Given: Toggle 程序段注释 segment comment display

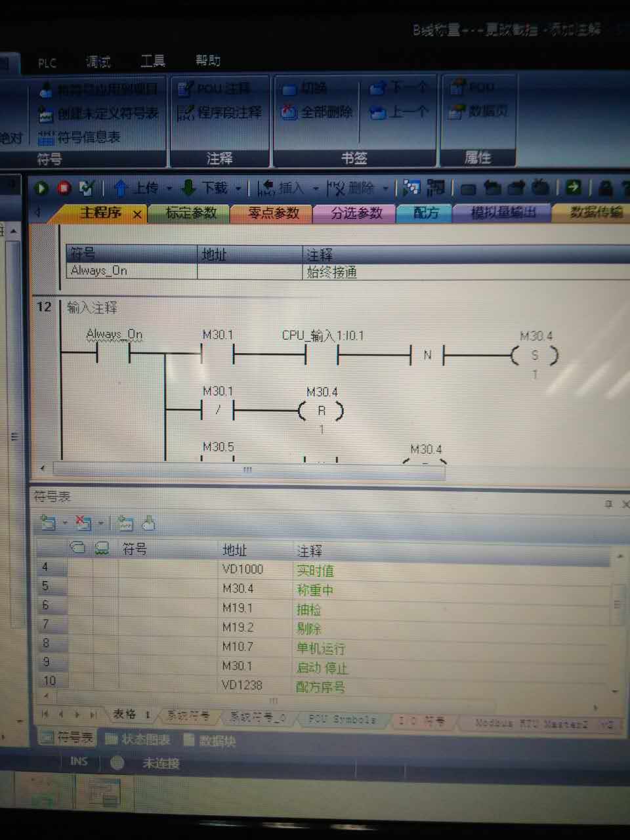Looking at the screenshot, I should click(220, 113).
